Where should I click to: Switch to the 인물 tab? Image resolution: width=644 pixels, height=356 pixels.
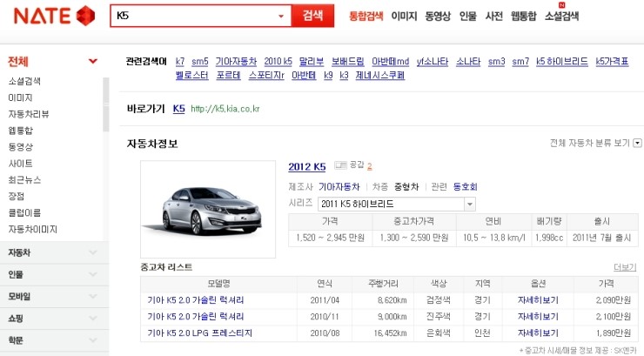468,16
